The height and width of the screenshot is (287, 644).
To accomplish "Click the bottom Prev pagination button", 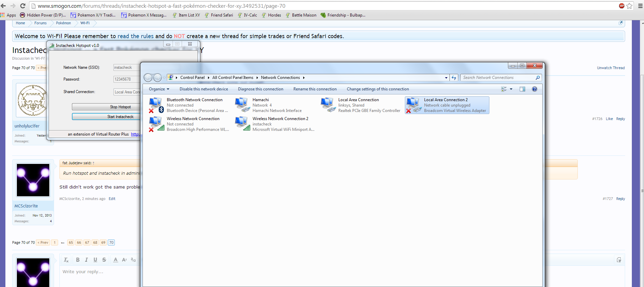I will (x=43, y=242).
